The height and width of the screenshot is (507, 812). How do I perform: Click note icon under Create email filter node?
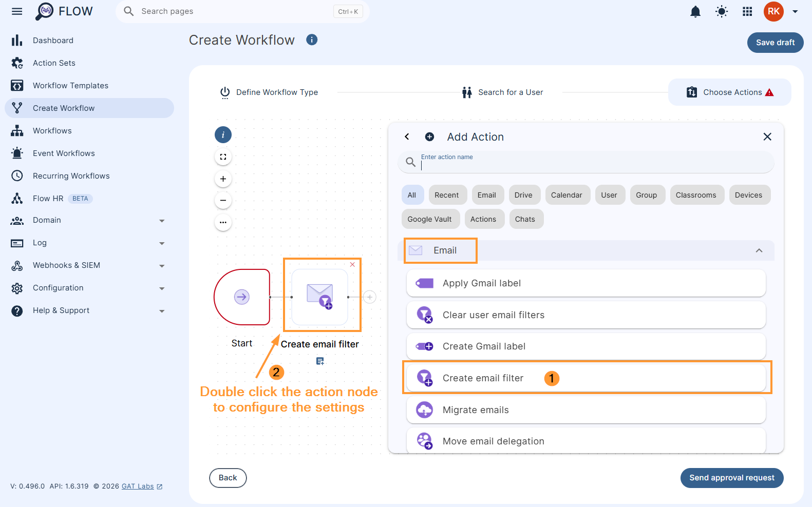320,362
